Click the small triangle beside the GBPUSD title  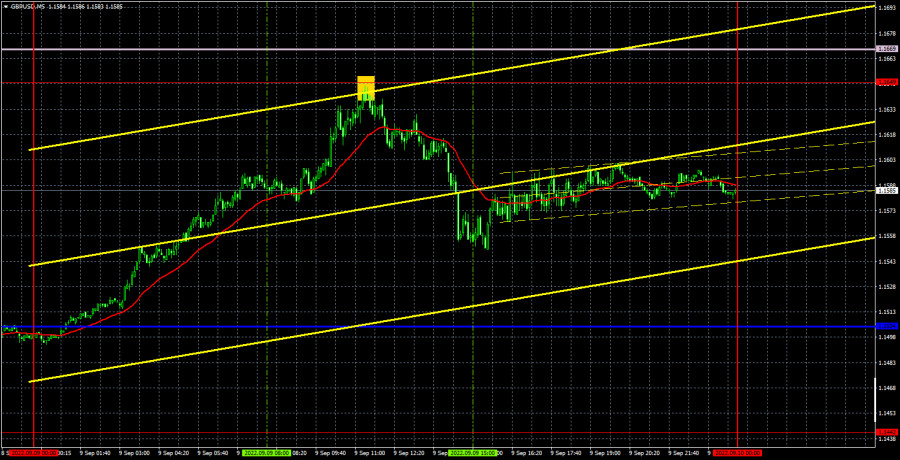[5, 6]
